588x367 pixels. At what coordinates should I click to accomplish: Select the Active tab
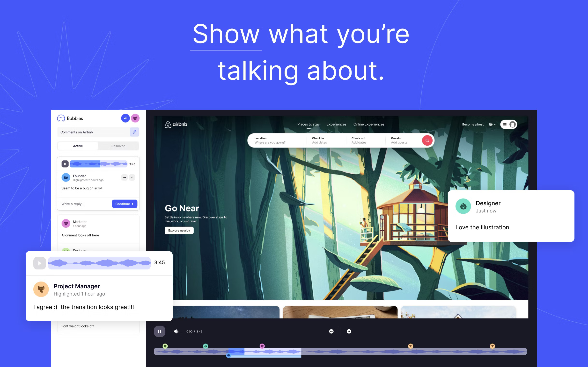pyautogui.click(x=78, y=146)
